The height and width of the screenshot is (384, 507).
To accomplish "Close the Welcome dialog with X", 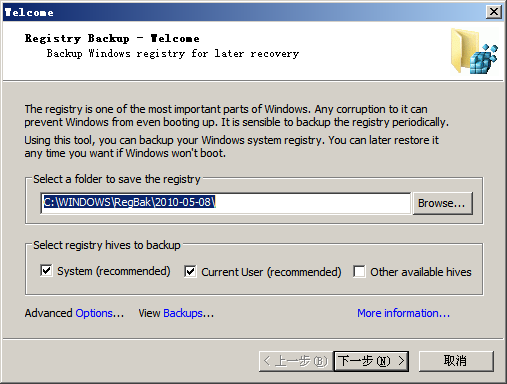I will coord(493,12).
